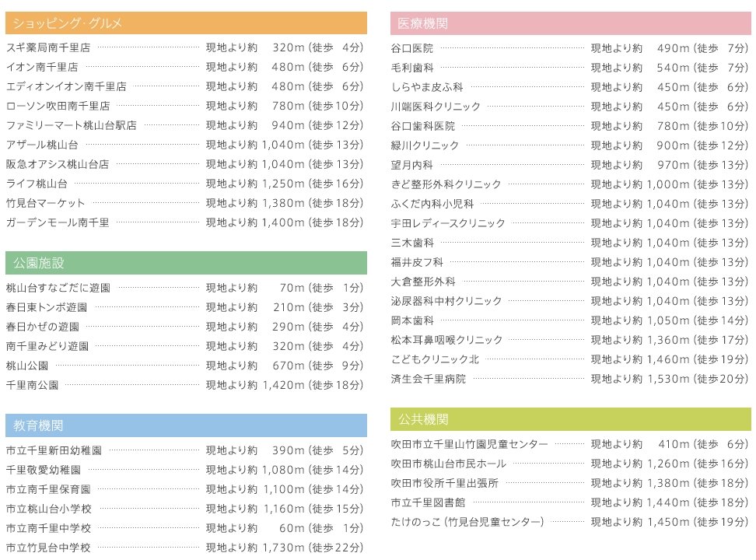This screenshot has height=560, width=756.
Task: Open the 医療機関 pink header
Action: coord(570,23)
